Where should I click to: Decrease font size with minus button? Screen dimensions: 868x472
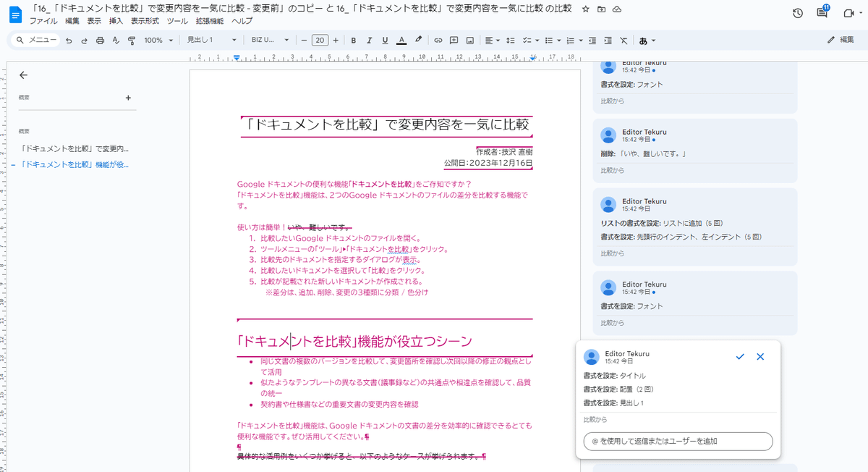(305, 41)
